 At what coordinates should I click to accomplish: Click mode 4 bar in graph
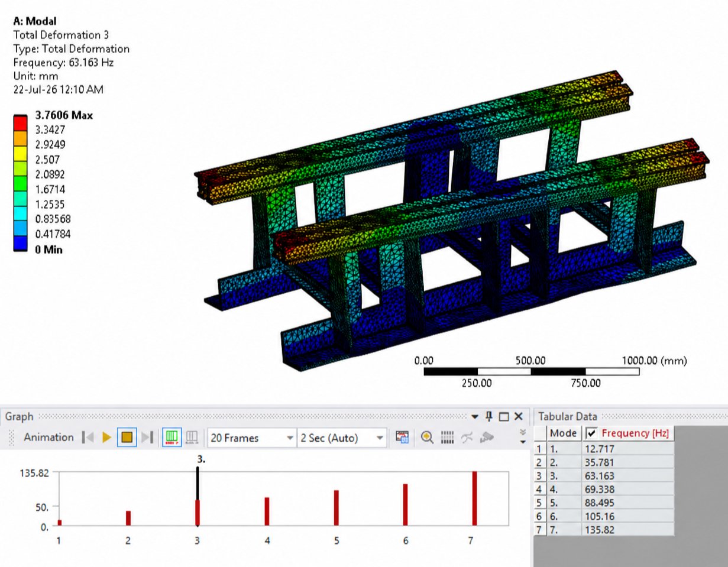[x=267, y=511]
